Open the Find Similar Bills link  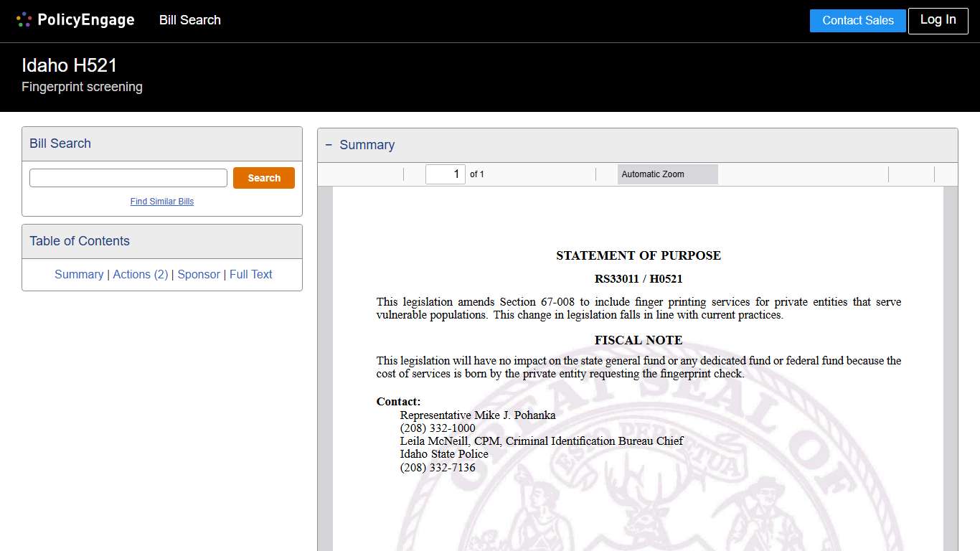[161, 202]
